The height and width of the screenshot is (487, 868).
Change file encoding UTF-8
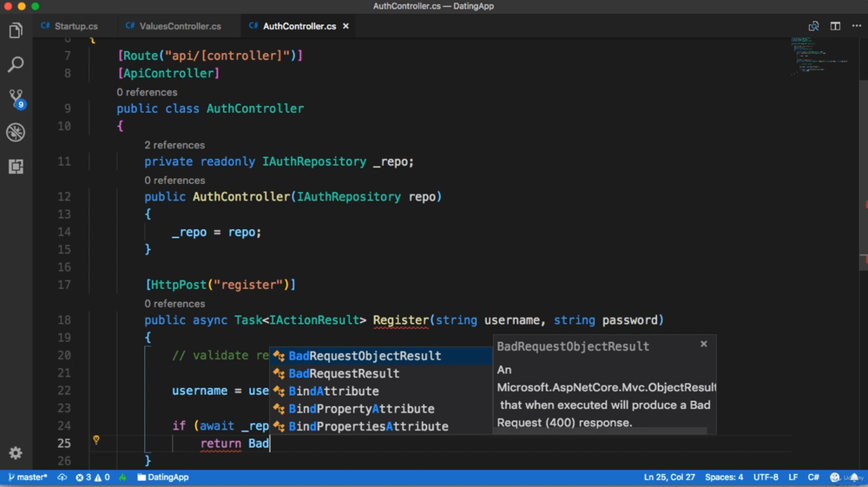(766, 477)
